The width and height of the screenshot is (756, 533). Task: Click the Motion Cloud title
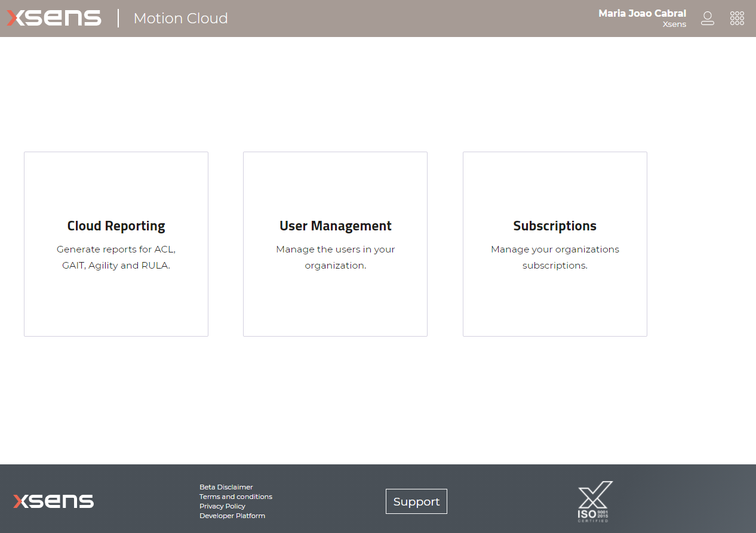180,19
